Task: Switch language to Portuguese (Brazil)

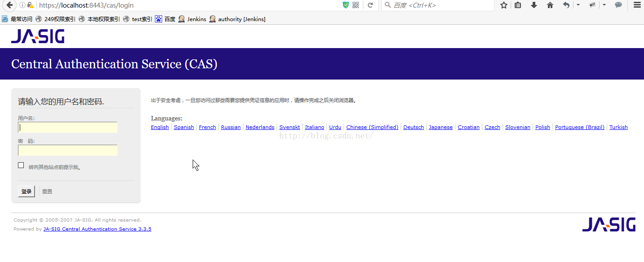Action: tap(580, 127)
